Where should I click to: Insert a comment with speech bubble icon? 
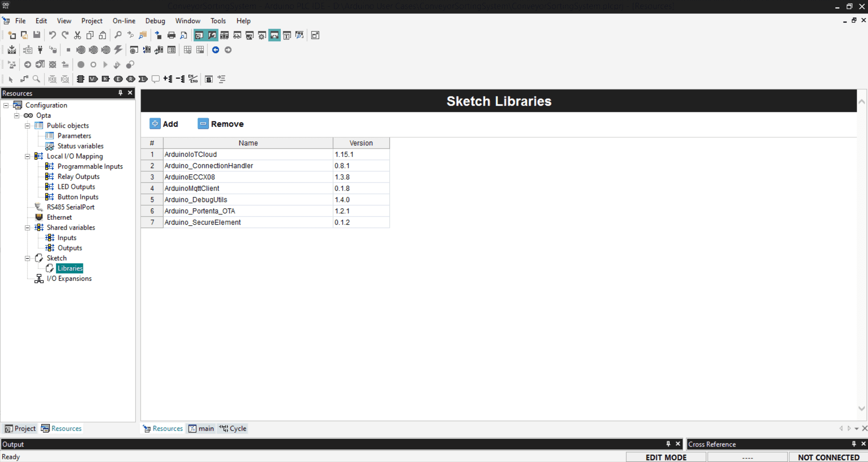click(x=155, y=79)
